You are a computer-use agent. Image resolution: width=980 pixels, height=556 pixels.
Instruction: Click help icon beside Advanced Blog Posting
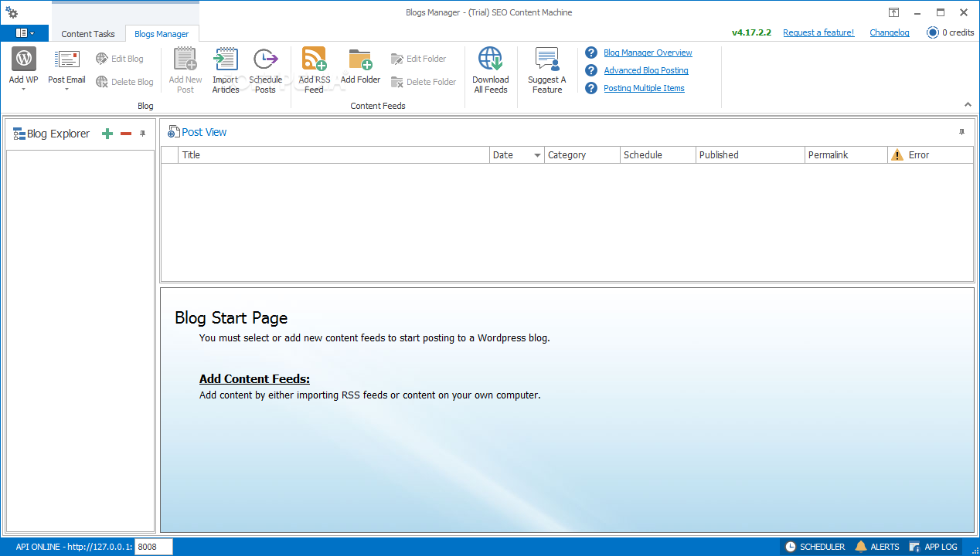click(591, 70)
